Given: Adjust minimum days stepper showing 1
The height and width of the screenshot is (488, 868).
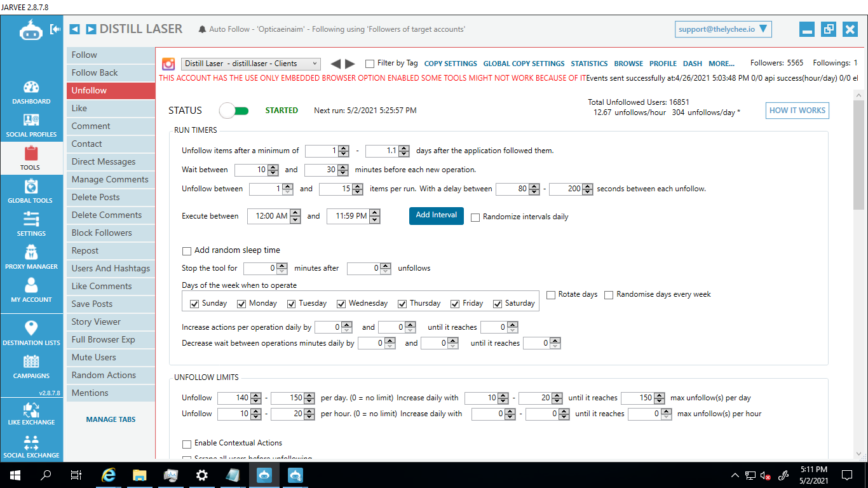Looking at the screenshot, I should pyautogui.click(x=343, y=151).
